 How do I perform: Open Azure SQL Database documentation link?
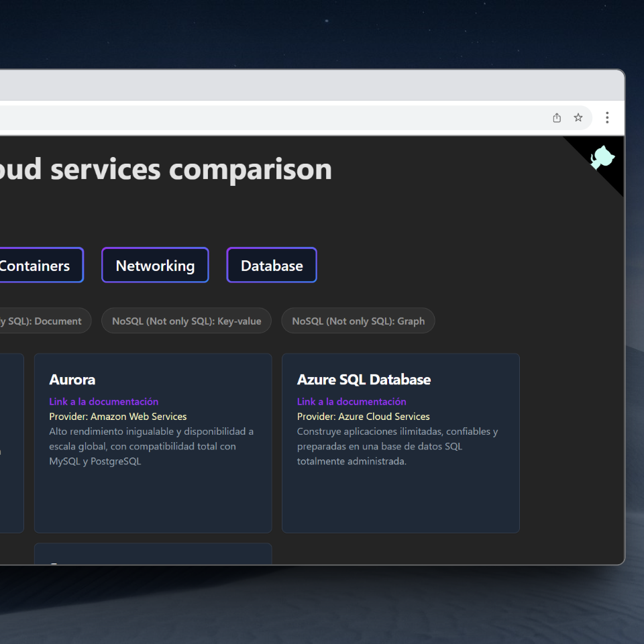click(x=352, y=402)
